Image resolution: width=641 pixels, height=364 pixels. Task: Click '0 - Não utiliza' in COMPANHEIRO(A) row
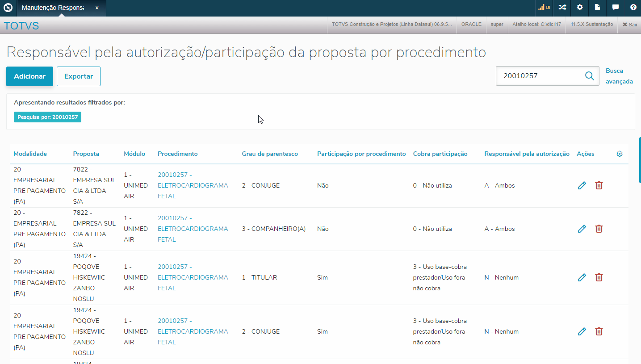tap(432, 229)
